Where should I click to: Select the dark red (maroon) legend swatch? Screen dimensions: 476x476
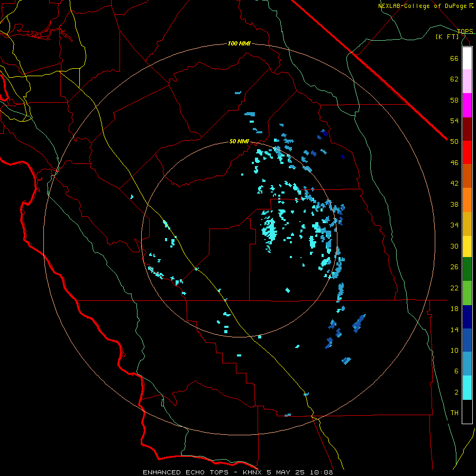coord(467,129)
